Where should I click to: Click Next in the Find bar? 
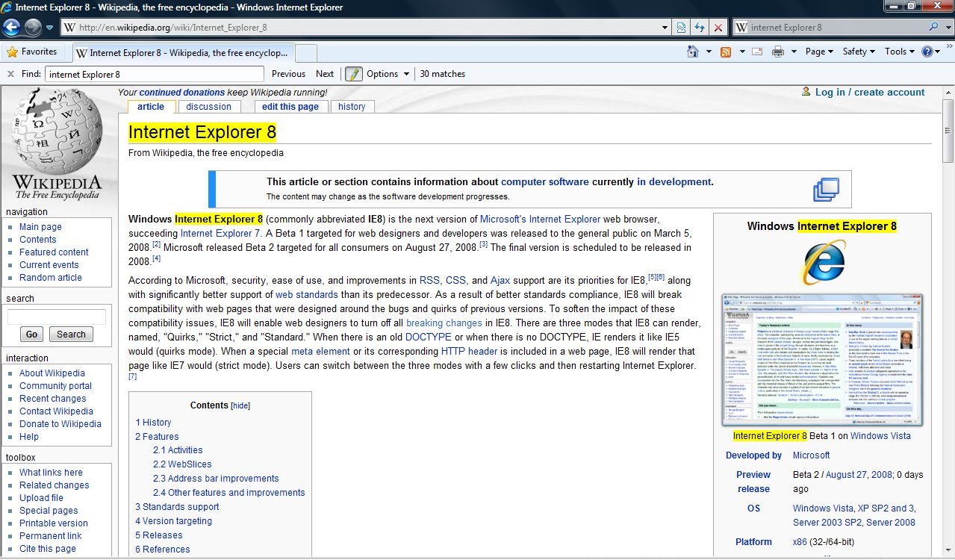(x=325, y=74)
